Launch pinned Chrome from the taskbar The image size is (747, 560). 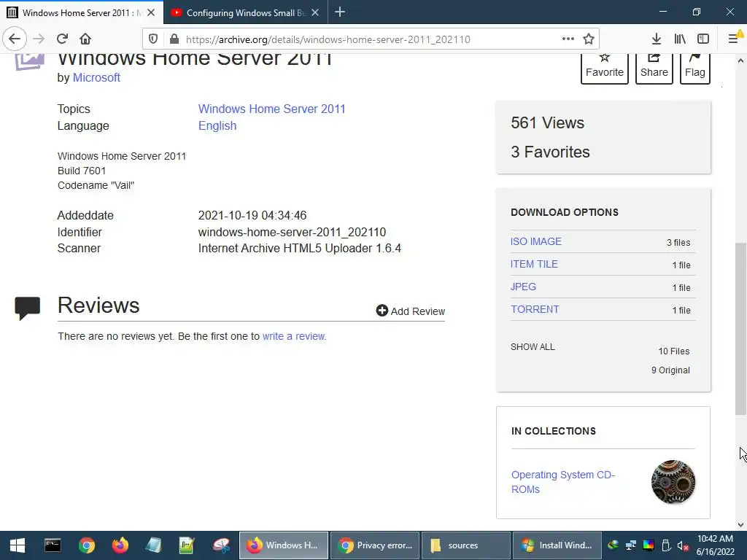pos(87,545)
